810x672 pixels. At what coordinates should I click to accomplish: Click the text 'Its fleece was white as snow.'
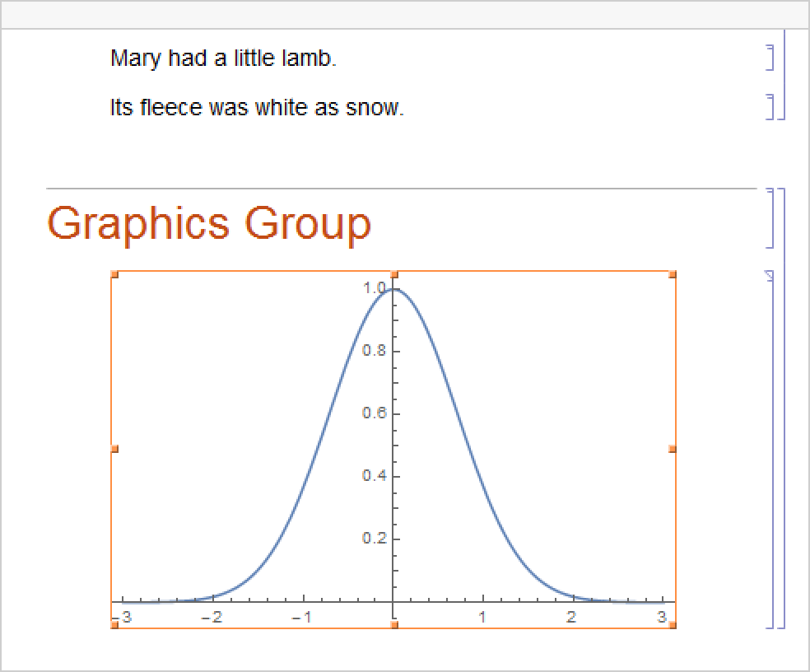click(257, 108)
